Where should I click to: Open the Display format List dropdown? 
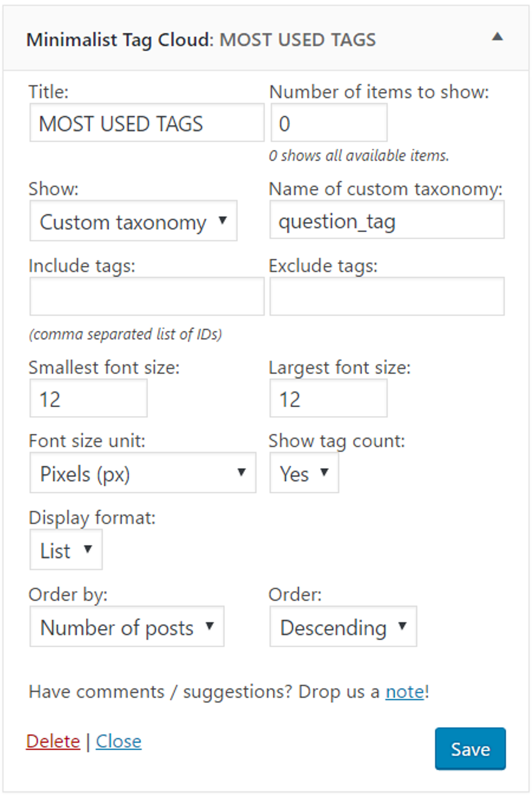(66, 550)
